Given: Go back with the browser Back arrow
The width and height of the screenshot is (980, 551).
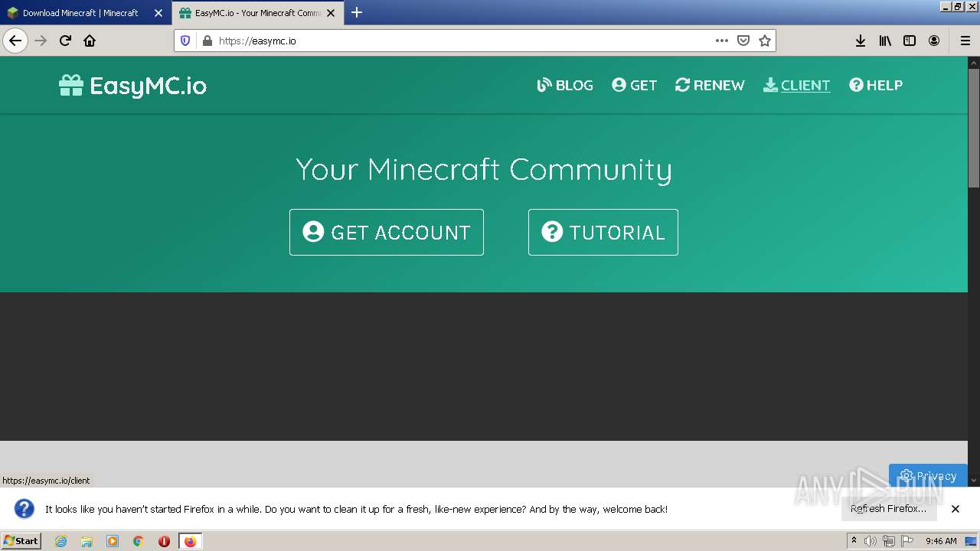Looking at the screenshot, I should tap(15, 41).
